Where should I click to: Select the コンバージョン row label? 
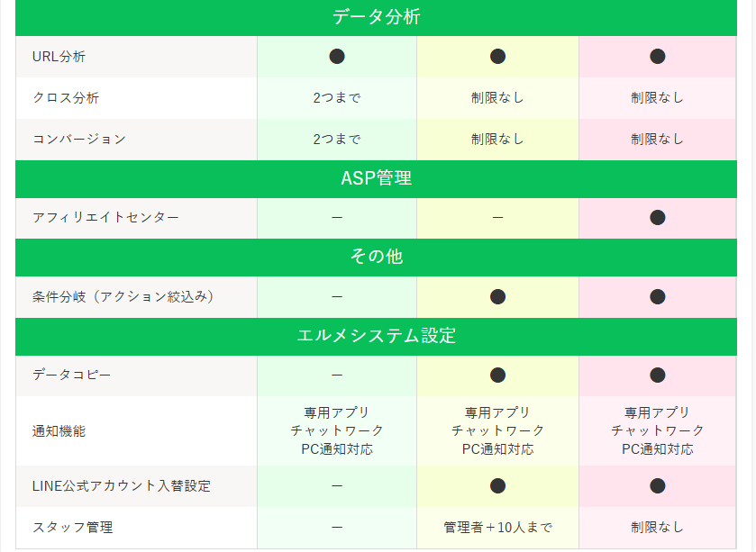tap(78, 140)
